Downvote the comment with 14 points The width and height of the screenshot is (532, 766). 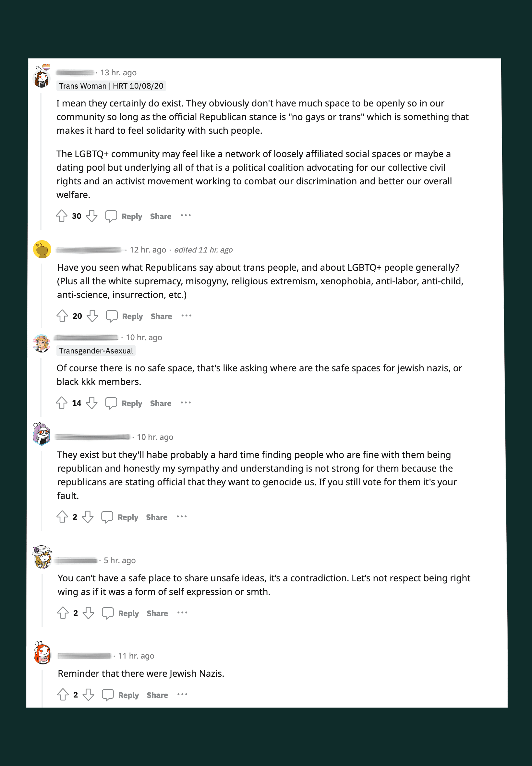[x=92, y=403]
